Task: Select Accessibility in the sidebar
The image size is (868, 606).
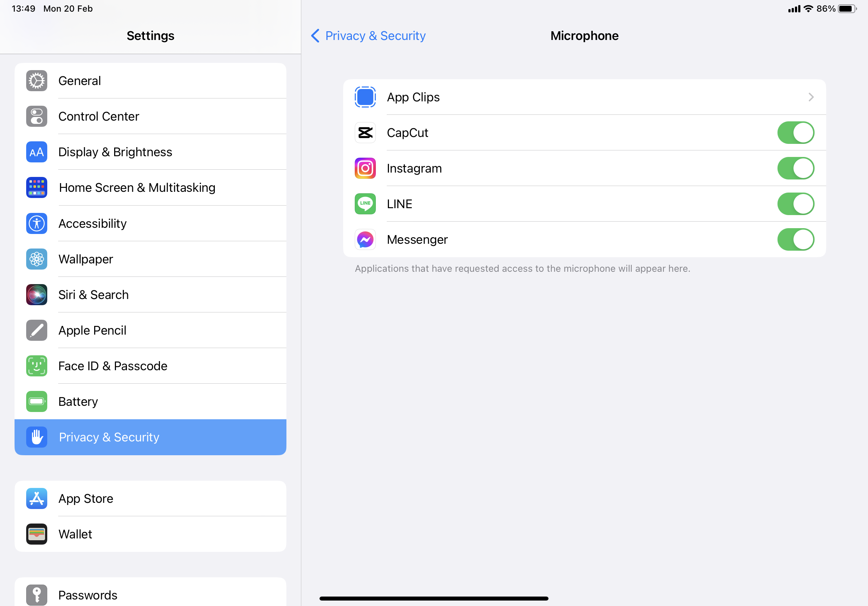Action: click(93, 223)
